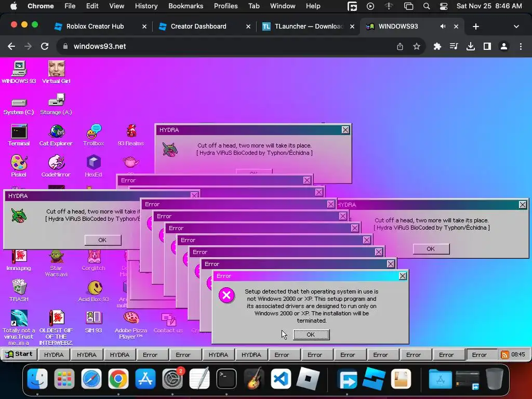
Task: Launch Cat Explorer browser icon
Action: point(56,135)
